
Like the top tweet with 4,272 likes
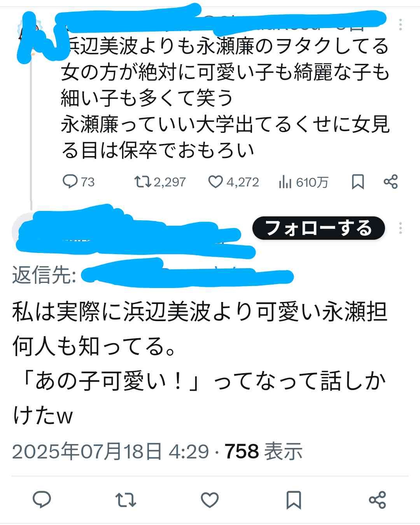(x=233, y=182)
